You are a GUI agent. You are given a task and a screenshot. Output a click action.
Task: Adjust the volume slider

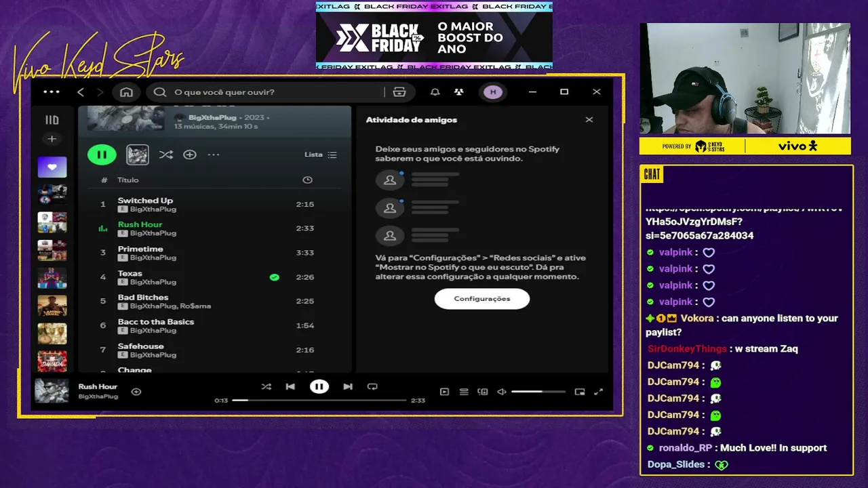[538, 392]
